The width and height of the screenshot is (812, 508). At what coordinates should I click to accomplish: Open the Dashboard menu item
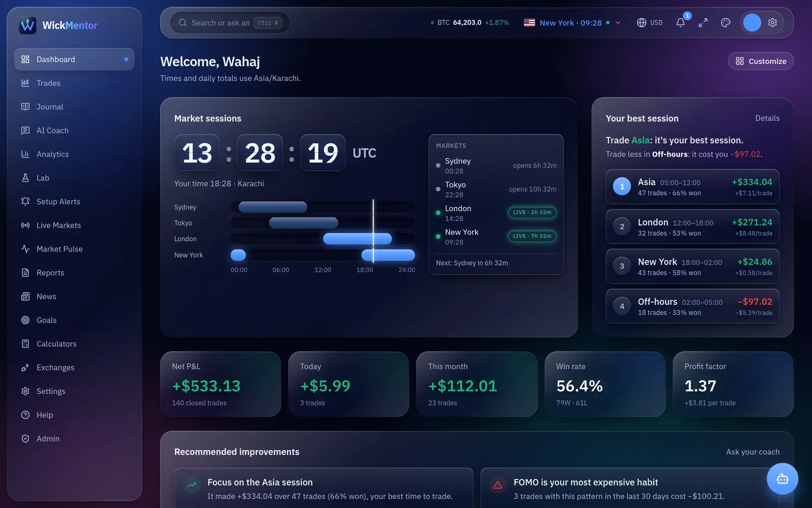[x=74, y=59]
